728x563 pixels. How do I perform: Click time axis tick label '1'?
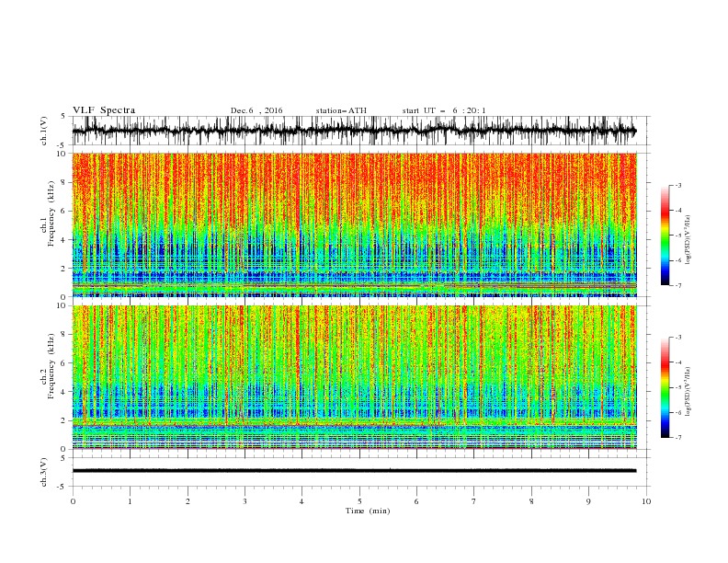coord(130,501)
